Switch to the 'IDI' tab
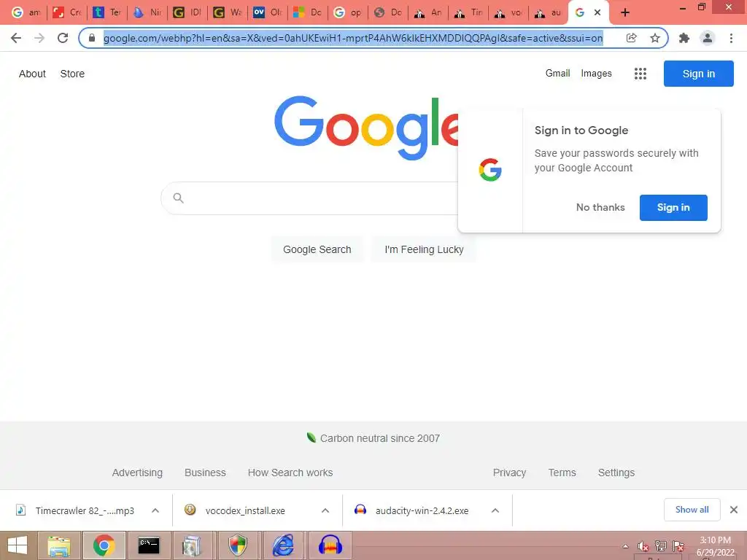Viewport: 747px width, 560px height. point(187,13)
